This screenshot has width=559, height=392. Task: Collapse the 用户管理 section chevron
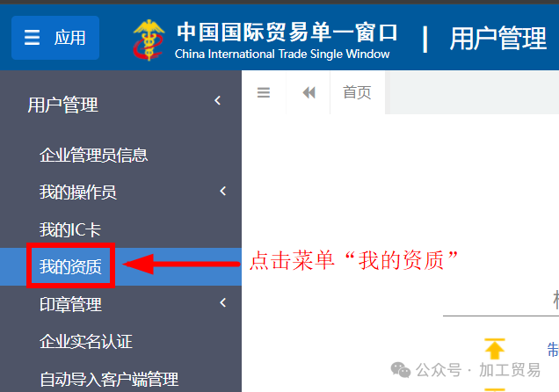(x=218, y=100)
